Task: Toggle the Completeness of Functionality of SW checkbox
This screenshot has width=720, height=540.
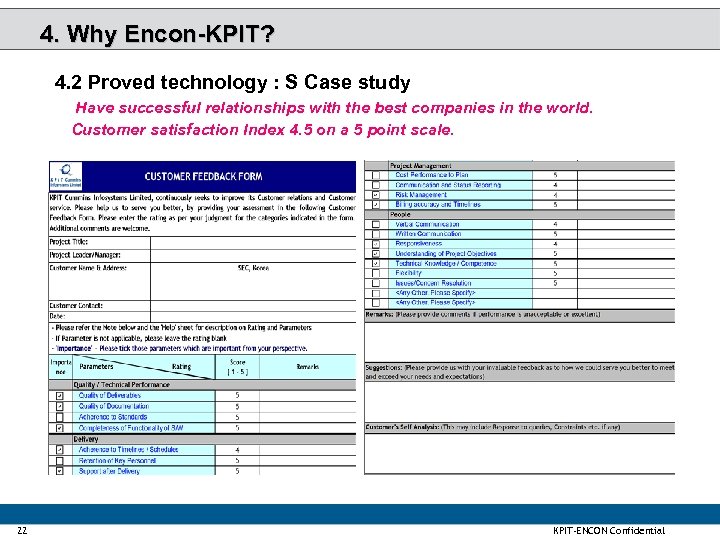Action: (x=60, y=428)
